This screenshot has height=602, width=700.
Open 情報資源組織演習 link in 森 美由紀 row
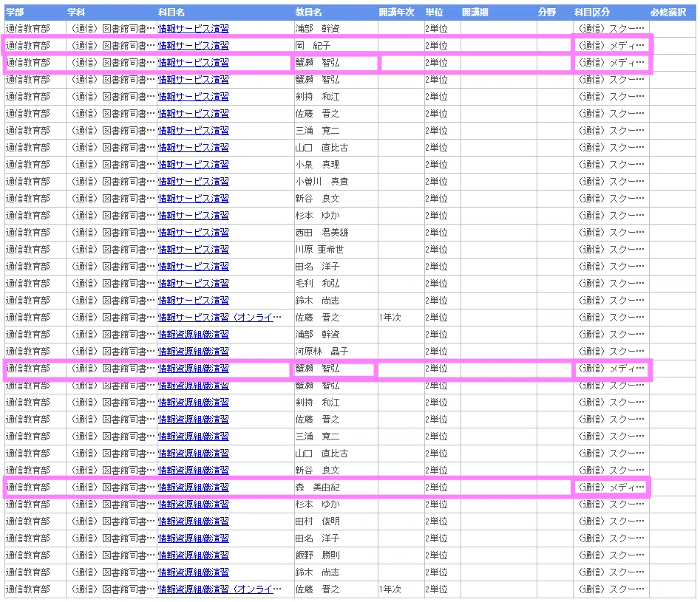point(194,488)
